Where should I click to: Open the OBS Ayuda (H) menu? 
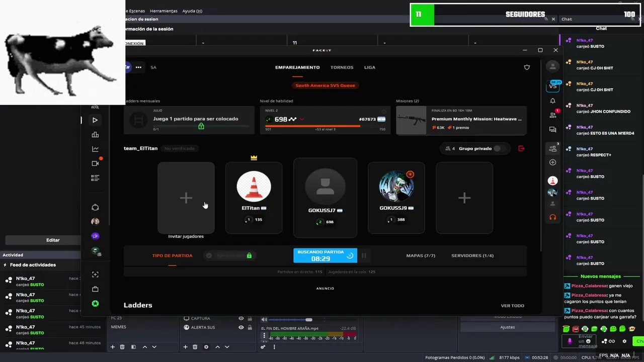click(x=192, y=11)
